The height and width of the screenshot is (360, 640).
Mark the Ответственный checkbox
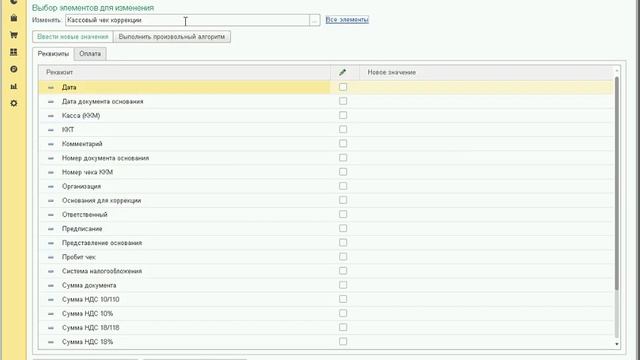point(343,214)
